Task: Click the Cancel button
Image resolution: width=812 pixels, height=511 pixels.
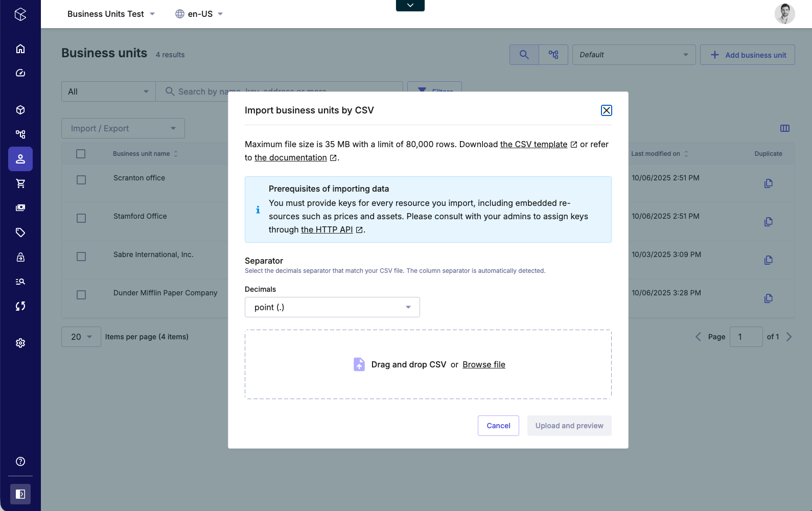Action: (498, 426)
